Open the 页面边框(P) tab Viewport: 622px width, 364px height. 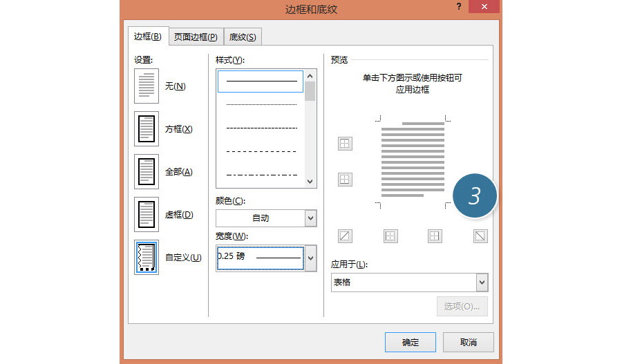pos(196,37)
